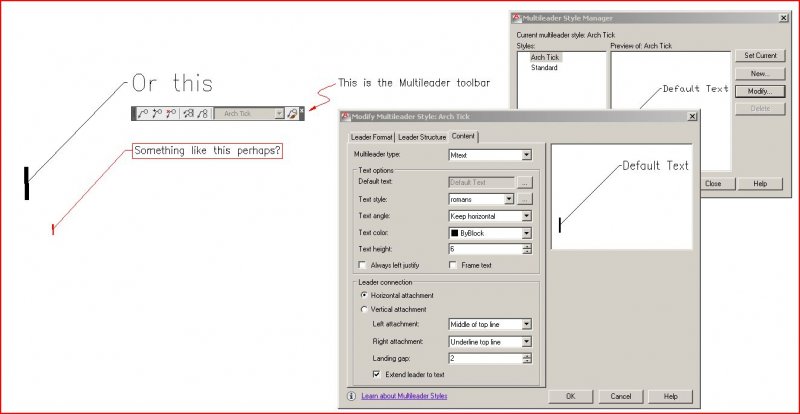Expand the Multileader type dropdown
800x414 pixels.
tap(527, 155)
